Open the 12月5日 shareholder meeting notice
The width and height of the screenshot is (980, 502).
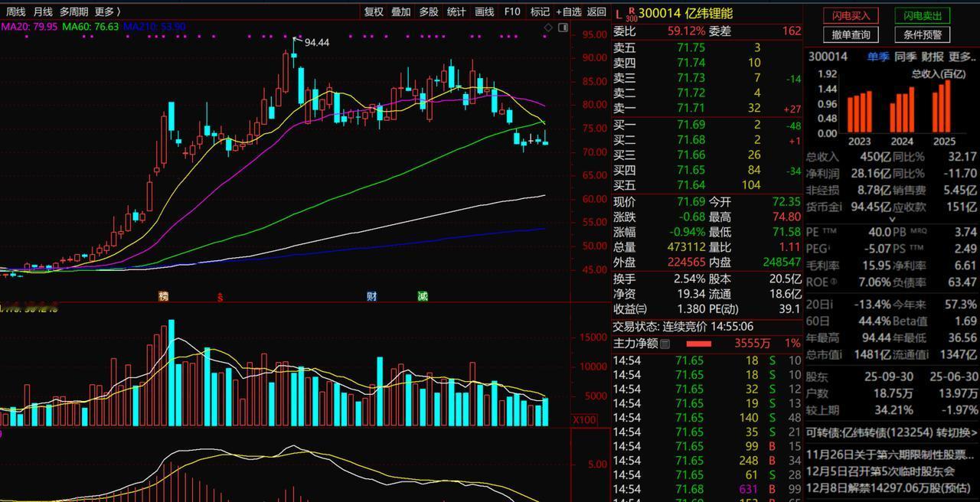coord(880,471)
